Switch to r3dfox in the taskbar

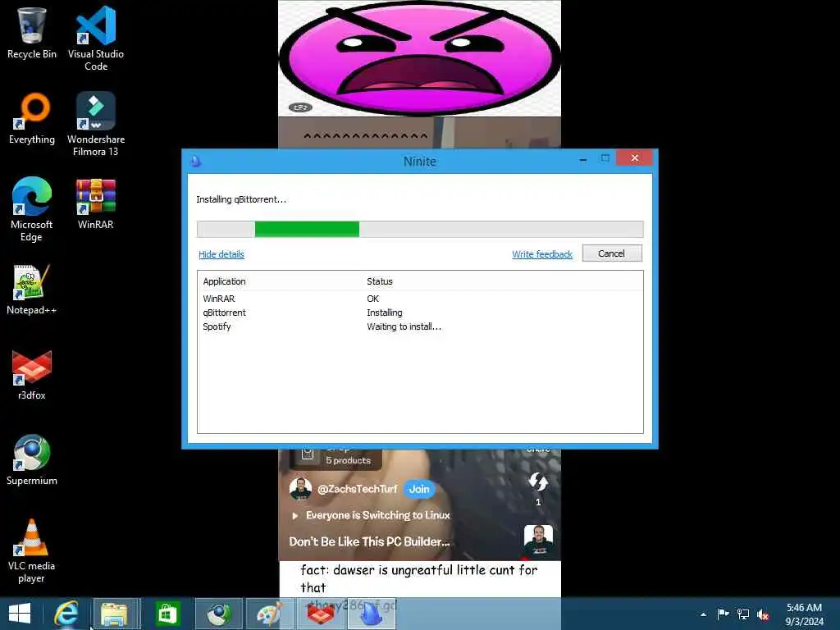coord(321,614)
